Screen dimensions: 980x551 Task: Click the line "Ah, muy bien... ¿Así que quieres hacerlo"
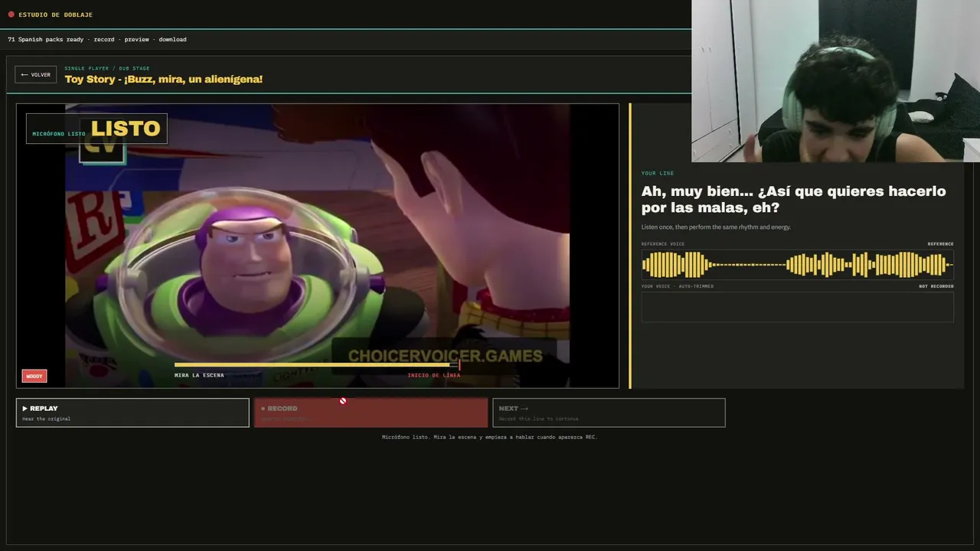pyautogui.click(x=793, y=191)
